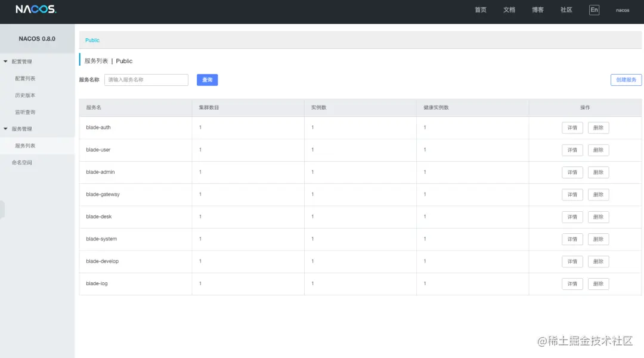The width and height of the screenshot is (644, 358).
Task: Click 删除 for blade-user
Action: [598, 150]
